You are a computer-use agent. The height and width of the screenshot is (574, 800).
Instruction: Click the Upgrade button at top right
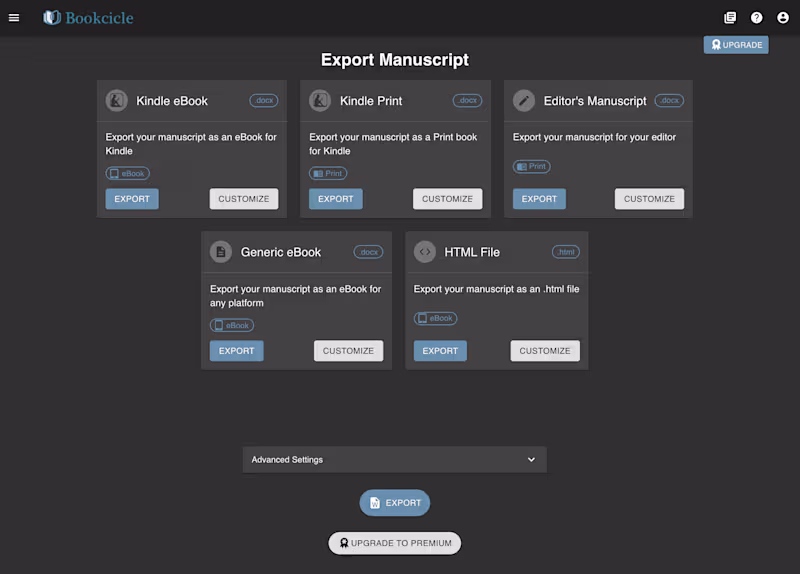736,45
